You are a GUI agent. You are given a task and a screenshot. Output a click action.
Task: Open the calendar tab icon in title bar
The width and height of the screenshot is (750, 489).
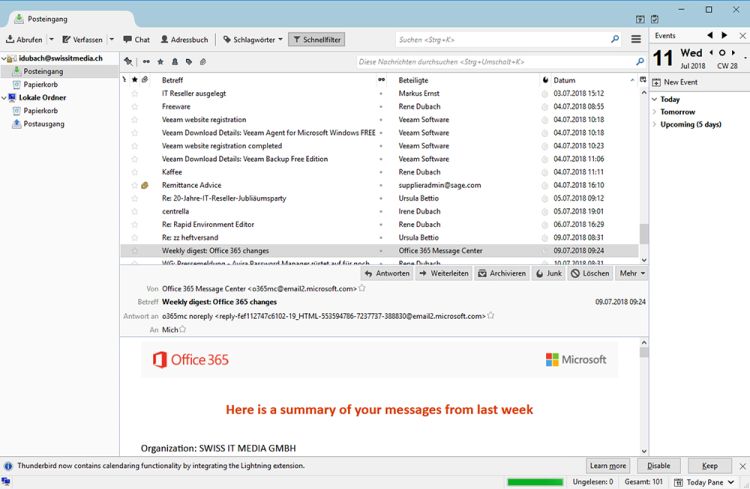[640, 18]
